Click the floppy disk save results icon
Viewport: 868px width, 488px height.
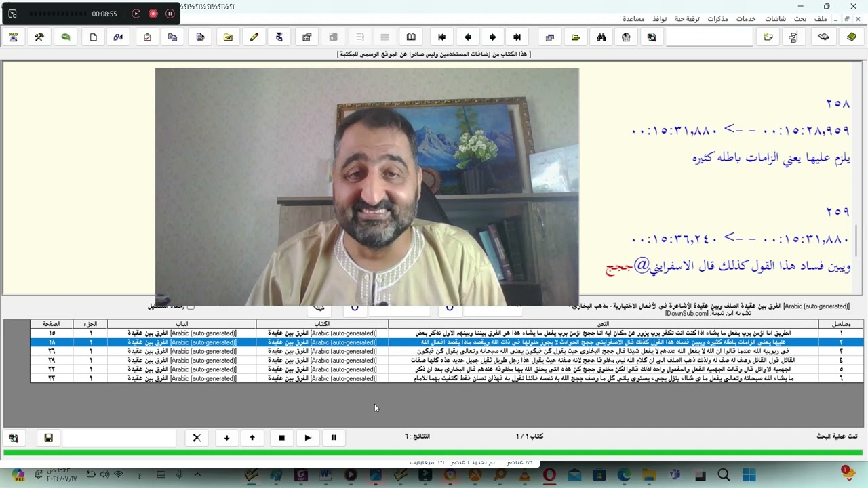(x=48, y=438)
